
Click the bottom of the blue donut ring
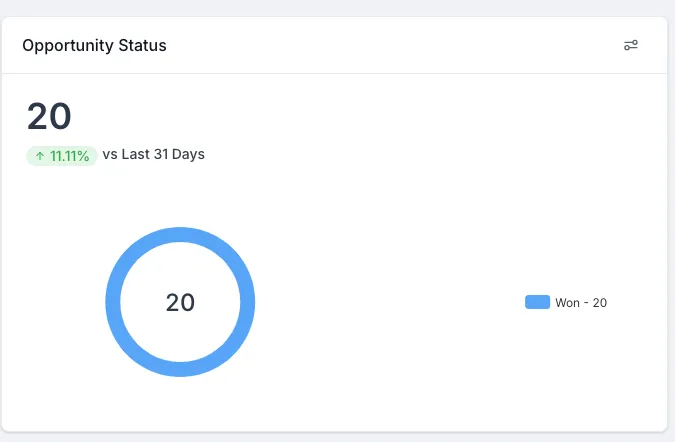180,369
